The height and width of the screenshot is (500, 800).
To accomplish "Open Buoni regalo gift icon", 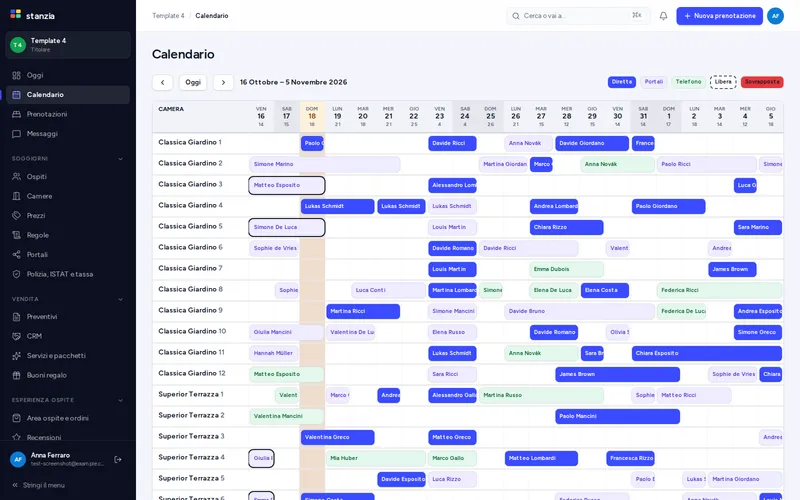I will (x=16, y=375).
